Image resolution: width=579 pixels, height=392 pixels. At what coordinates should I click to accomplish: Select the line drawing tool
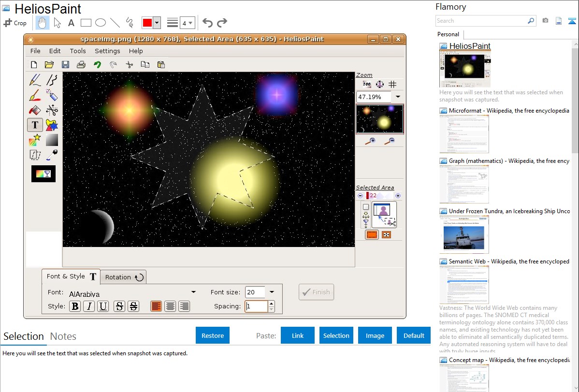point(115,23)
